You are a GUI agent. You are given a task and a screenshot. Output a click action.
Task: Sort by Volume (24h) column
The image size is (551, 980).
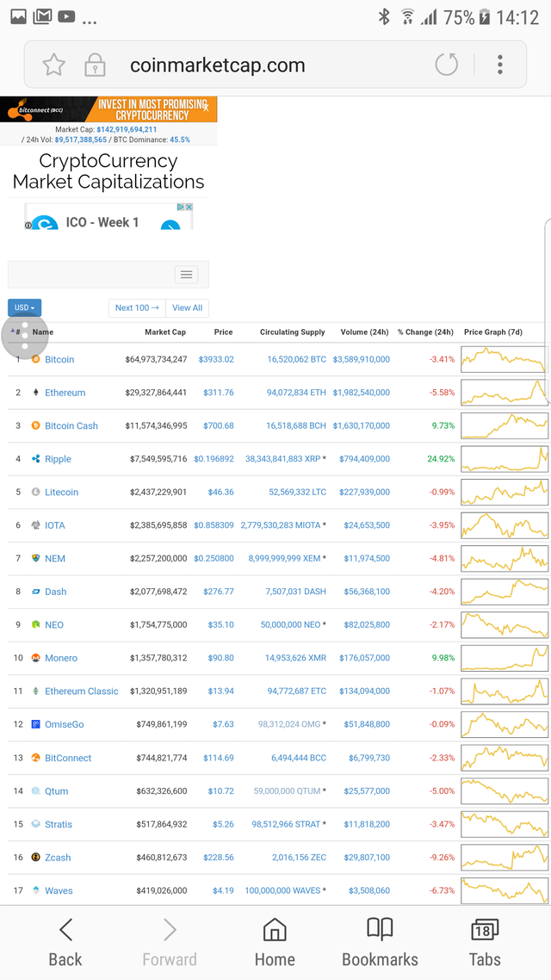364,332
